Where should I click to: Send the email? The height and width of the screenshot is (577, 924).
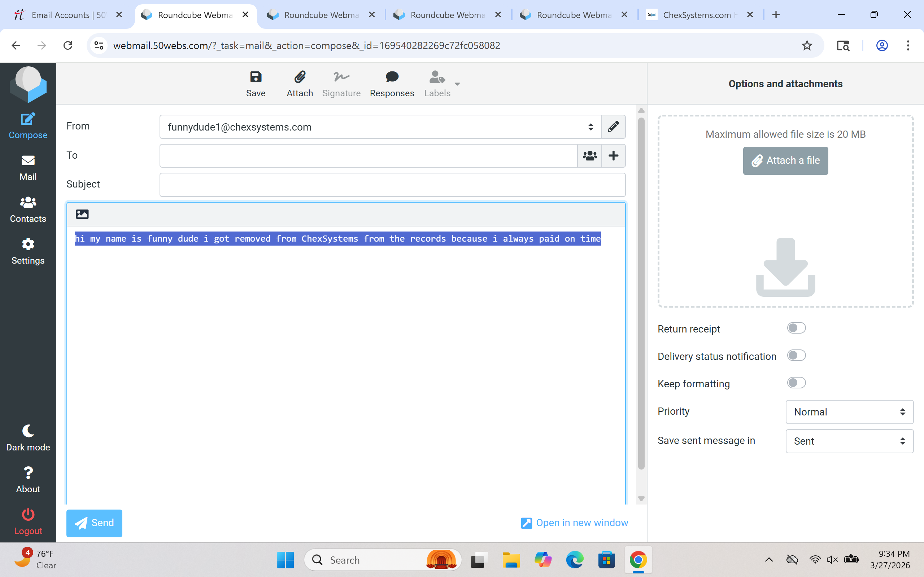click(x=94, y=523)
